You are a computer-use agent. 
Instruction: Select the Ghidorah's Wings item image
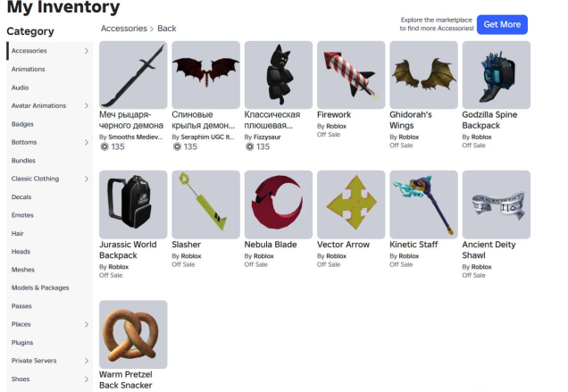pos(423,75)
